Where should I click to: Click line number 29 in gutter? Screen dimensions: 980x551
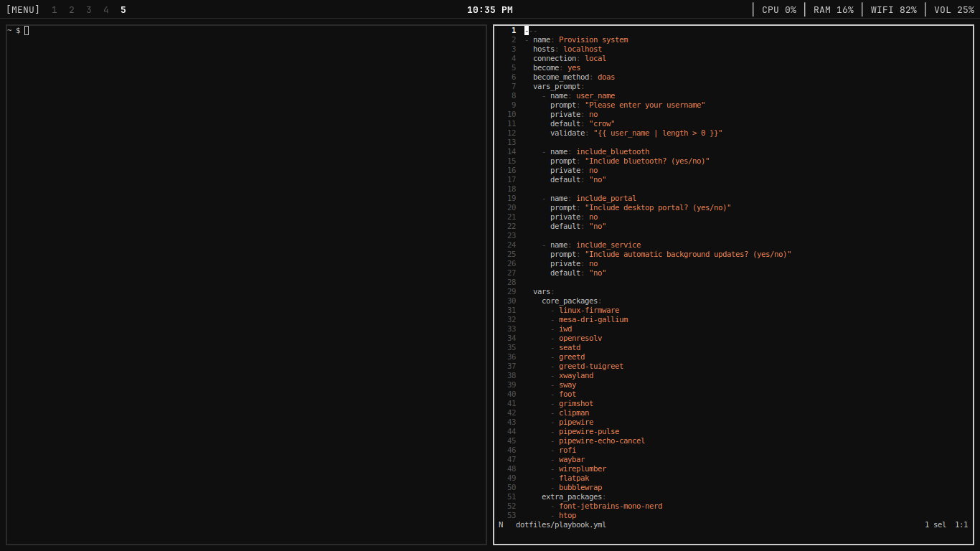pyautogui.click(x=512, y=292)
